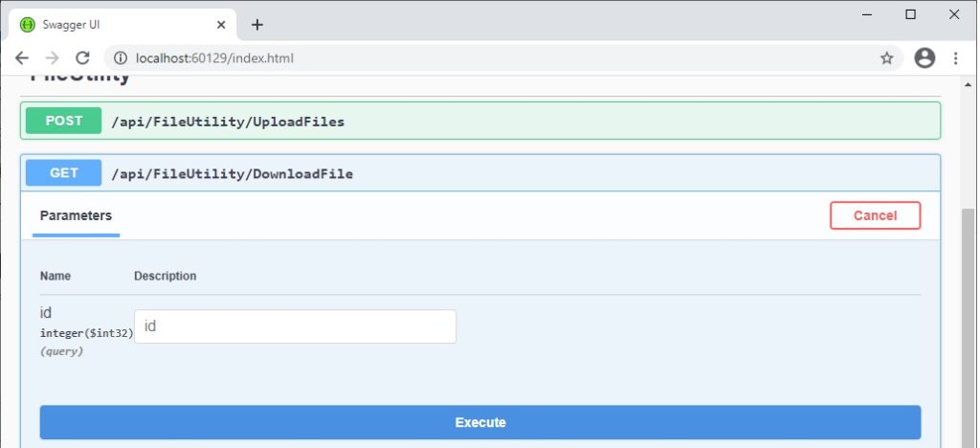Viewport: 980px width, 448px height.
Task: Reload the Swagger UI page
Action: pyautogui.click(x=82, y=58)
